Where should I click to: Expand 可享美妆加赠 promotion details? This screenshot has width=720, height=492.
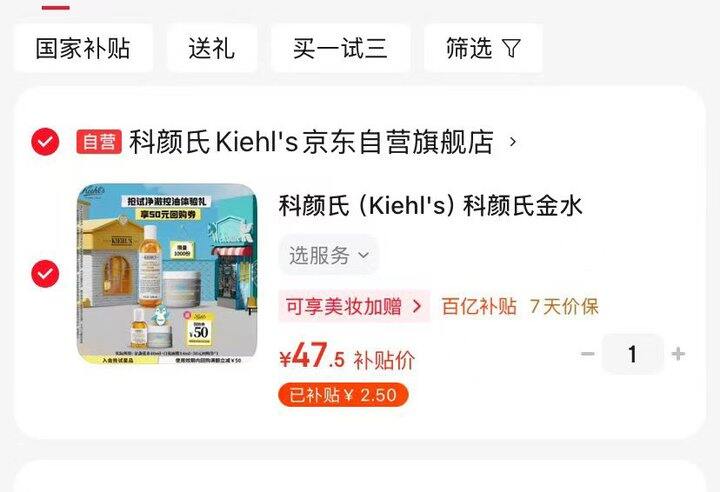(x=354, y=306)
